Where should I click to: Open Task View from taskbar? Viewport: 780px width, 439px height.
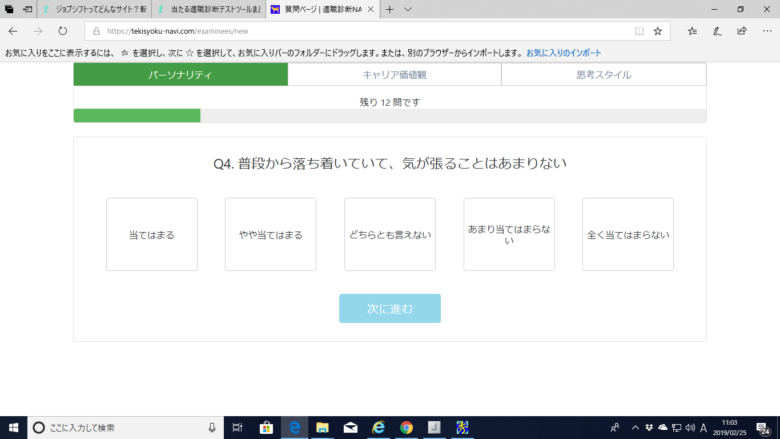(238, 428)
